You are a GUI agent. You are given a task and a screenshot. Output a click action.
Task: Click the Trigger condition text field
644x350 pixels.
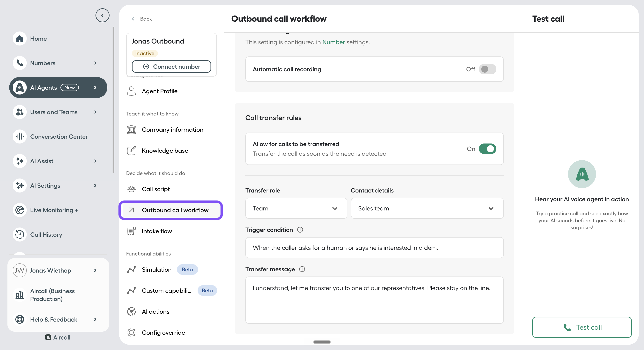(x=374, y=248)
